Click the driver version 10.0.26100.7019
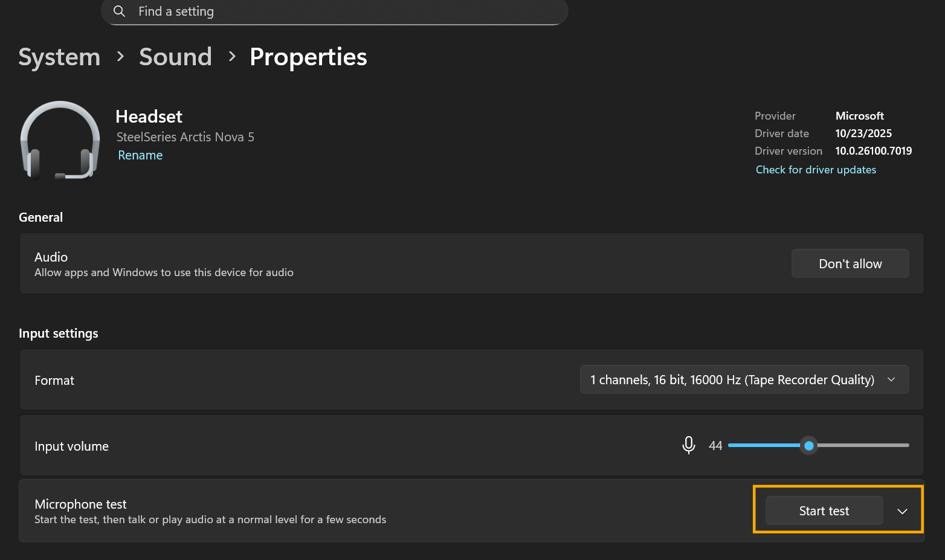 874,151
